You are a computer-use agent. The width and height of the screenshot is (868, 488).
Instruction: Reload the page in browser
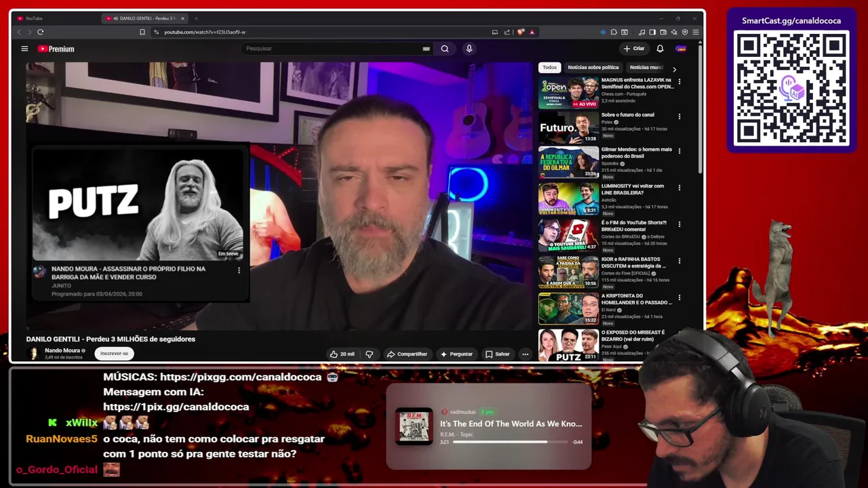pos(41,32)
